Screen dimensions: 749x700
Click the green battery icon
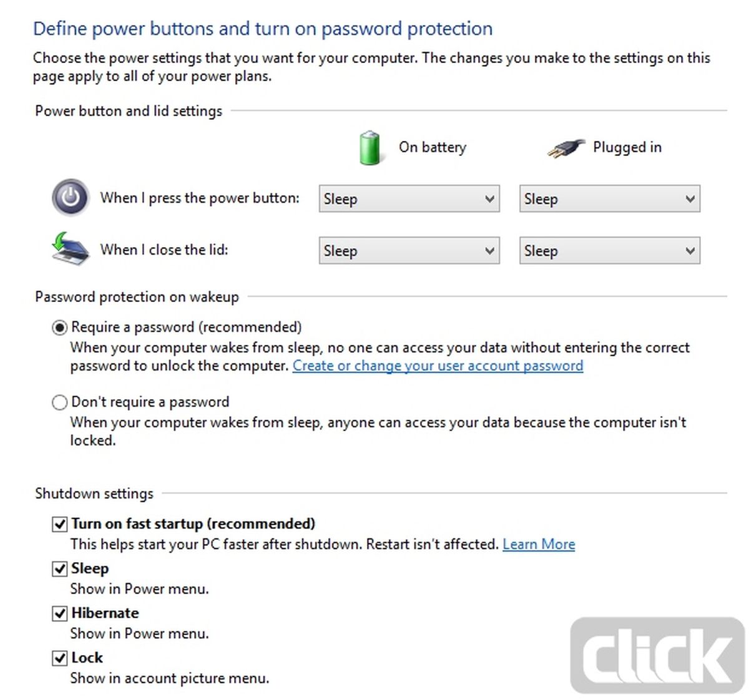pyautogui.click(x=370, y=148)
